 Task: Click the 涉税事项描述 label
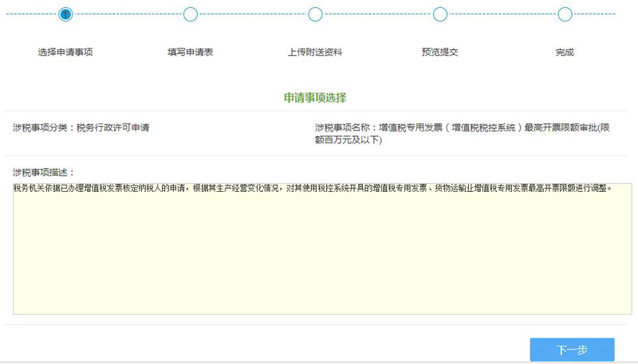coord(43,173)
